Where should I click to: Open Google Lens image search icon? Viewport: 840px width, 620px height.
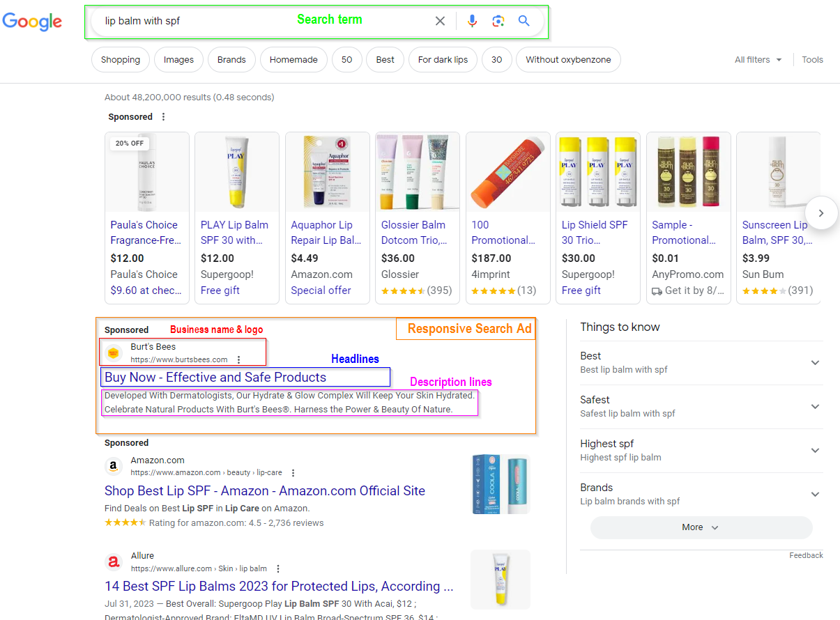point(498,21)
